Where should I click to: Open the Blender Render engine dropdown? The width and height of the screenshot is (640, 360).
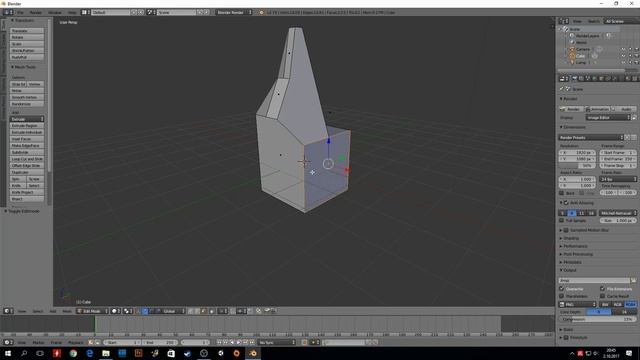(x=234, y=12)
